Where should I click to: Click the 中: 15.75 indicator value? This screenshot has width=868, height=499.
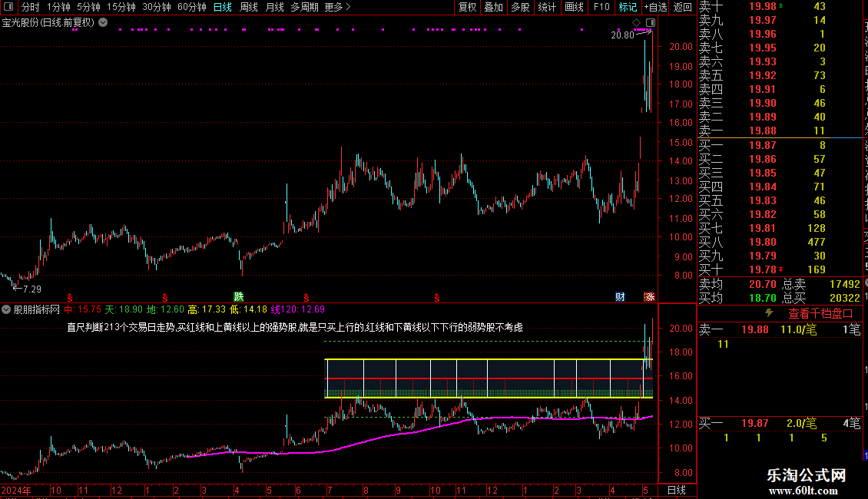click(x=82, y=309)
